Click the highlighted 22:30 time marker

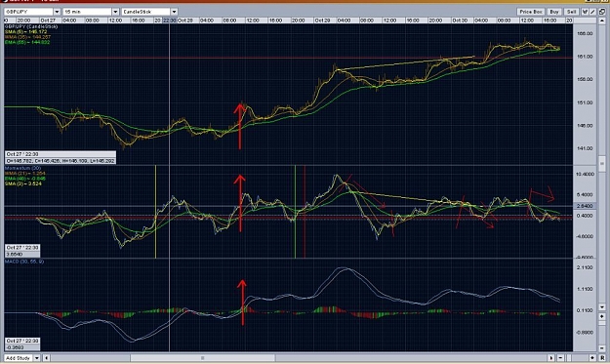tap(169, 20)
